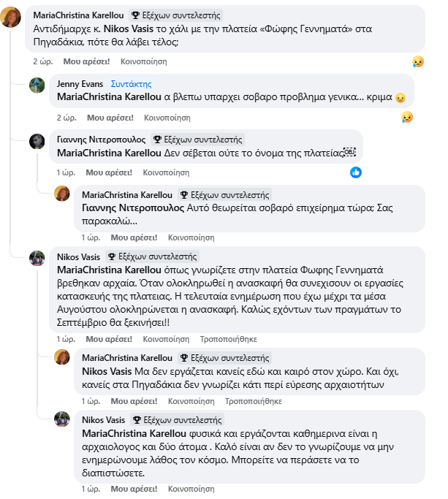Viewport: 448px width, 499px height.
Task: Open Τροποποιήθηκε under Nikos Vasis' excavation comment
Action: click(229, 339)
